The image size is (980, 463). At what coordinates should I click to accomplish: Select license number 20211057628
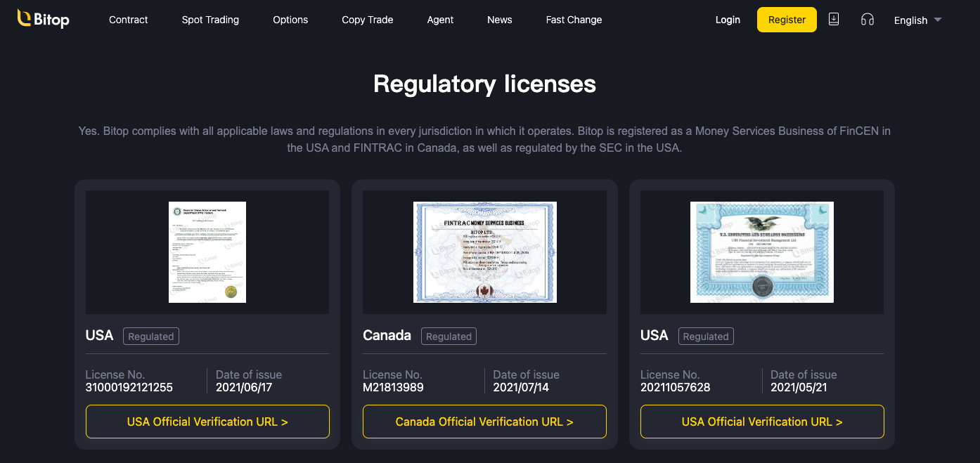[x=676, y=387]
